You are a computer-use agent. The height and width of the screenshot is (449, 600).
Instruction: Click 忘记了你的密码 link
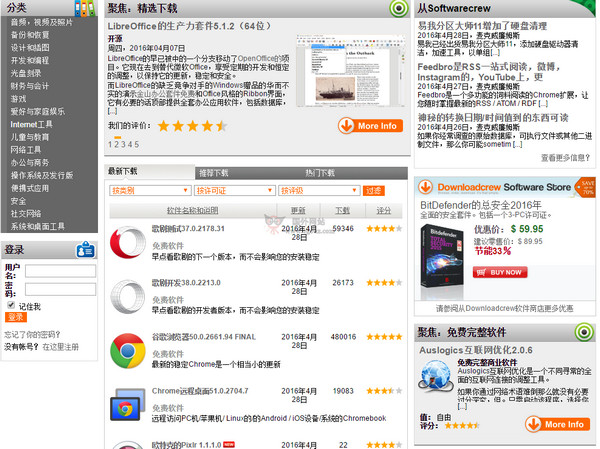[32, 335]
